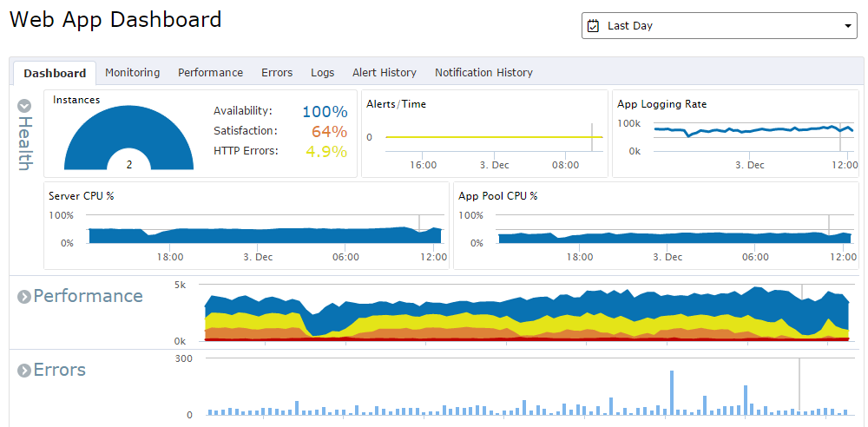
Task: Open the Notification History tab
Action: pyautogui.click(x=483, y=73)
